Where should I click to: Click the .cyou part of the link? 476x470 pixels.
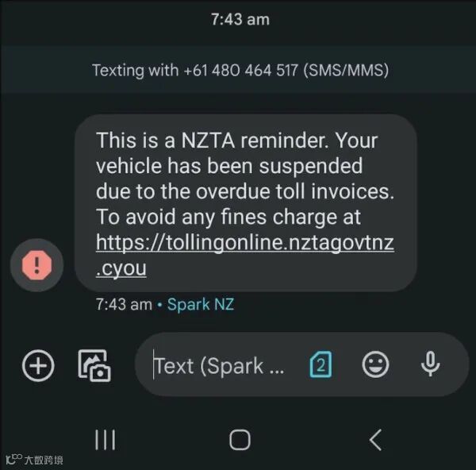pyautogui.click(x=121, y=268)
